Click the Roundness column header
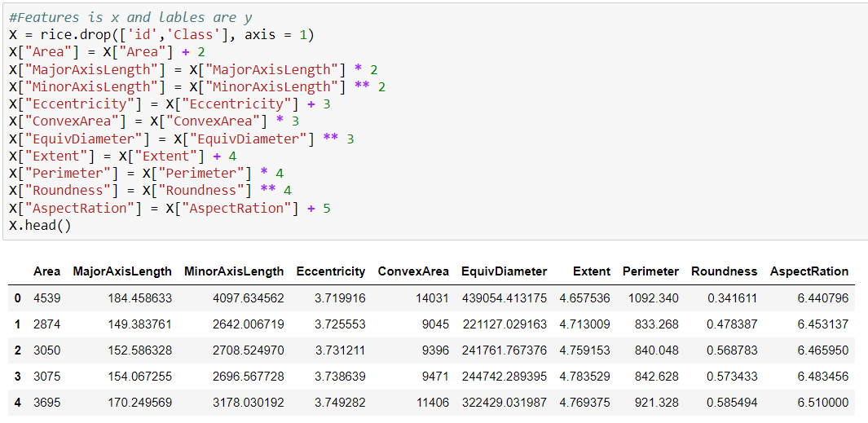This screenshot has height=423, width=868. click(724, 271)
